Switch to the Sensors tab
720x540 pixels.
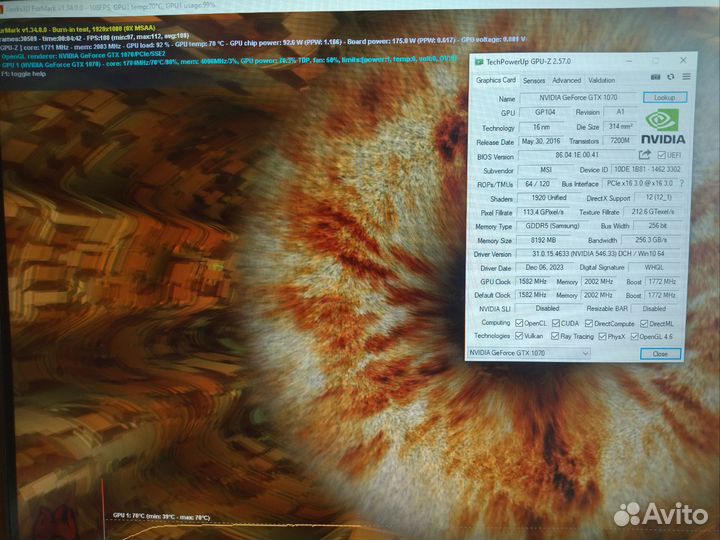click(534, 81)
